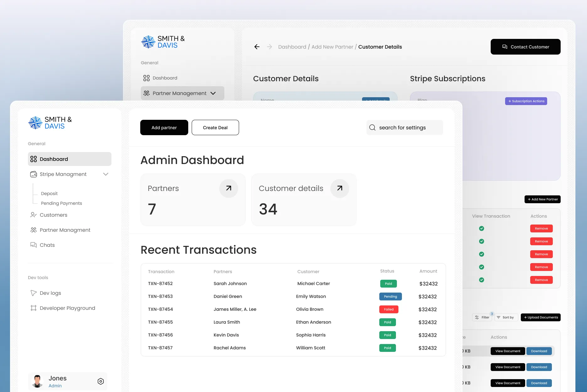Select Pending Payments submenu item
The width and height of the screenshot is (587, 392).
click(61, 203)
